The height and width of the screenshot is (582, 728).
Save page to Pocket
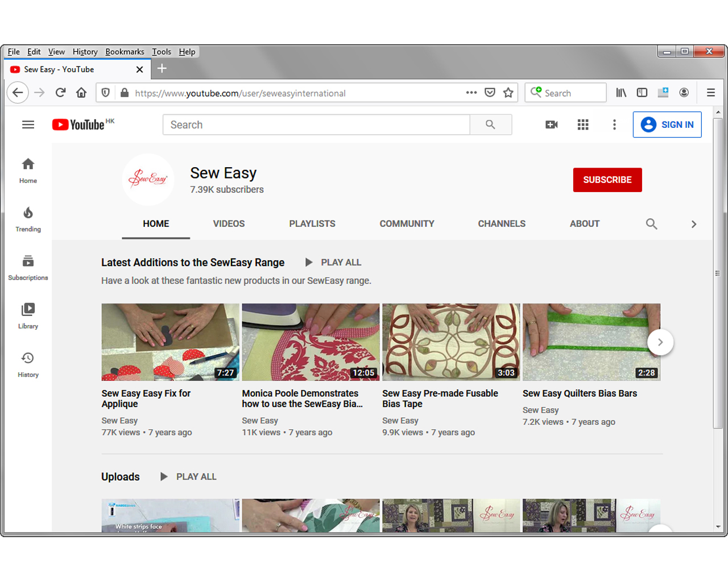[x=490, y=93]
